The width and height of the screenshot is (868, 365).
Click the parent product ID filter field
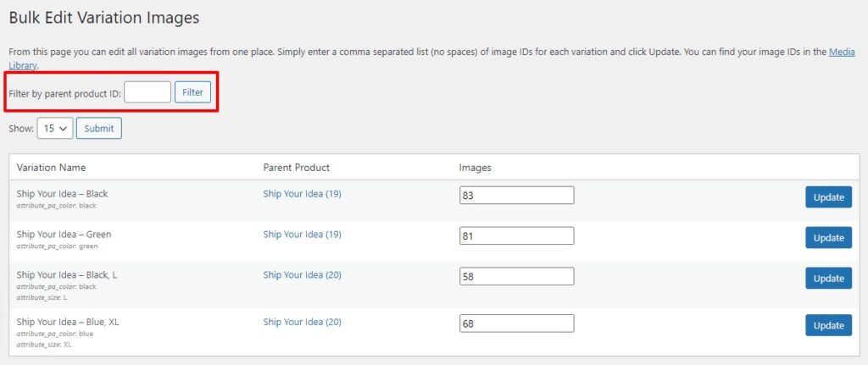tap(147, 92)
